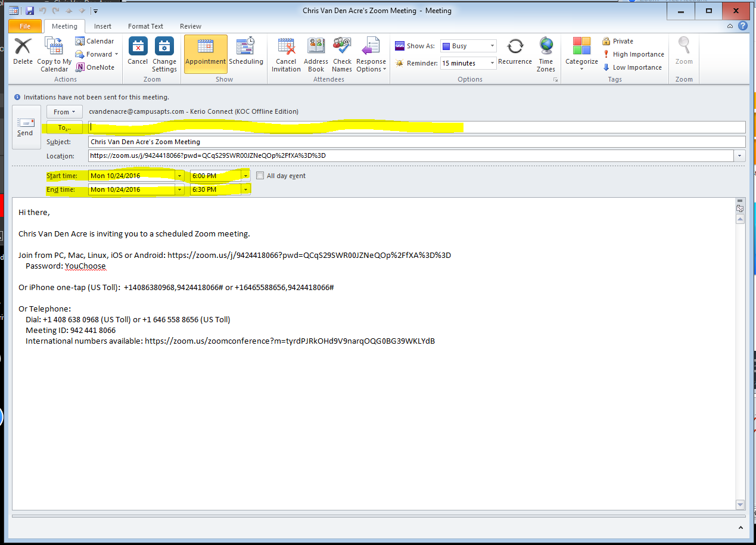Screen dimensions: 756x545
Task: Expand the Show As Busy dropdown
Action: pyautogui.click(x=492, y=46)
